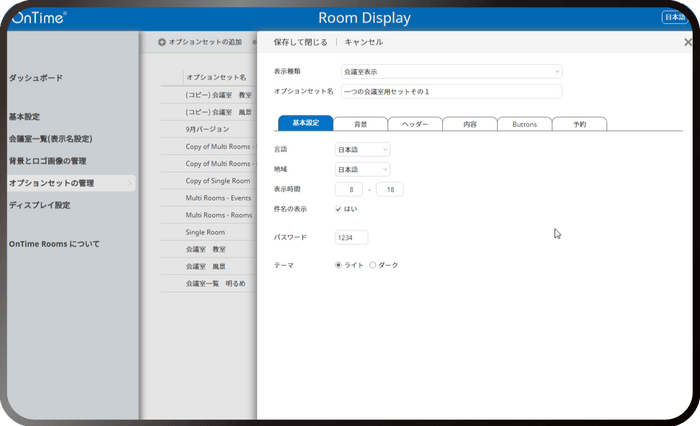Open the 表示種類 dropdown
Viewport: 700px width, 426px height.
coord(451,71)
